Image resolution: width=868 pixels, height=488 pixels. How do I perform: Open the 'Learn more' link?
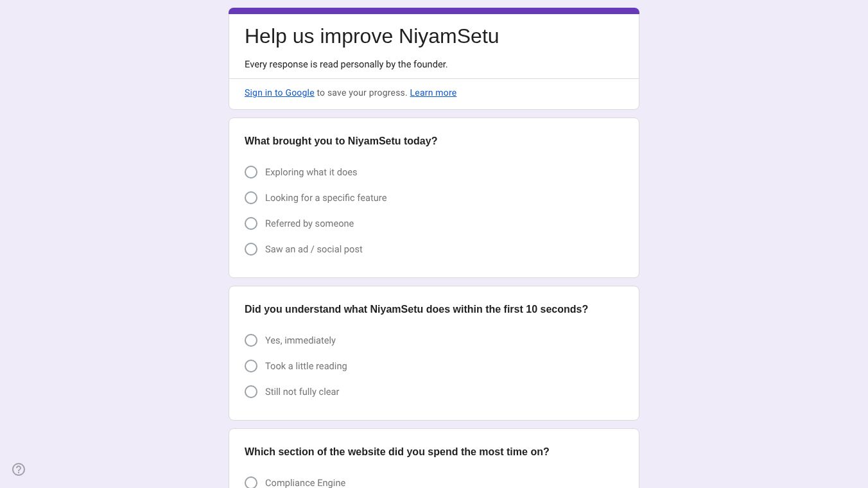pyautogui.click(x=433, y=92)
